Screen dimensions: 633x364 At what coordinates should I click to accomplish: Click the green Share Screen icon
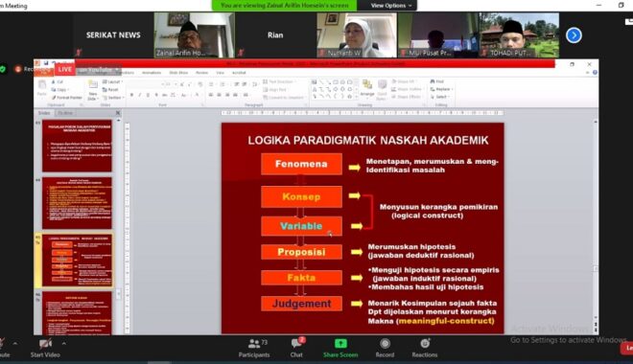coord(340,344)
